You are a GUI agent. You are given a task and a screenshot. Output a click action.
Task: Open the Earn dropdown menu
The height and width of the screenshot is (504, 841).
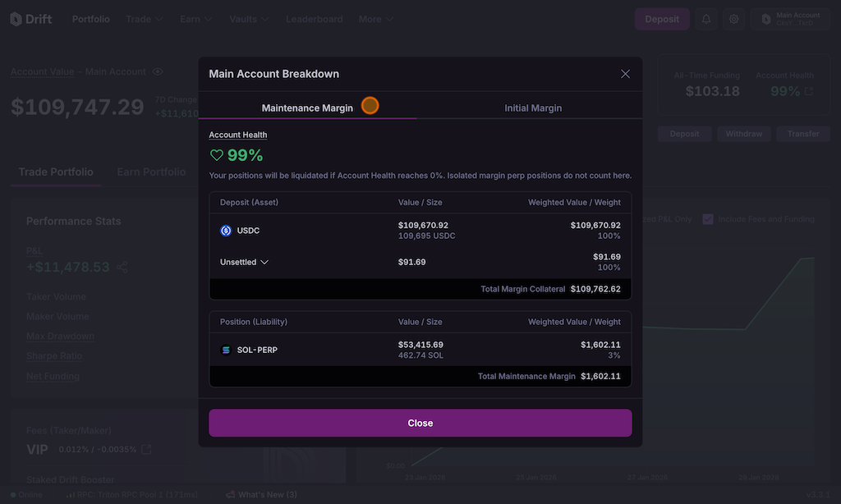tap(197, 19)
